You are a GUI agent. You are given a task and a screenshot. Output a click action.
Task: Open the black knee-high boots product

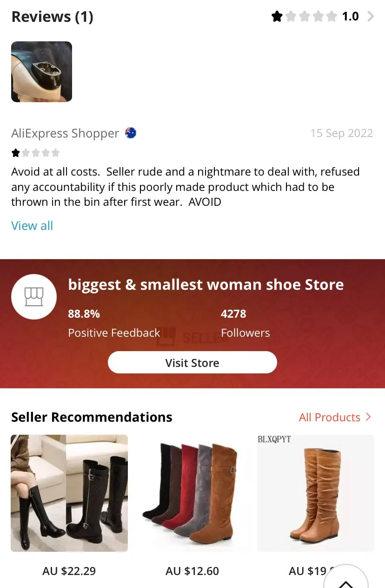[69, 493]
